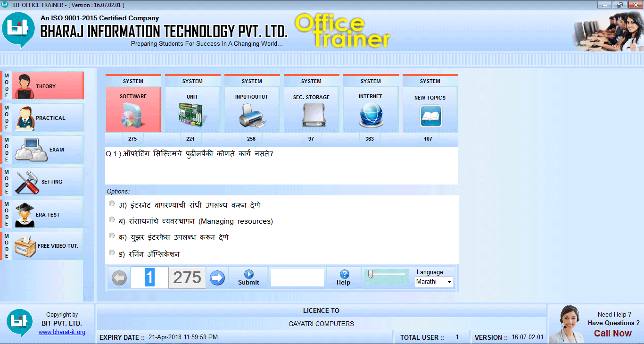The height and width of the screenshot is (344, 644).
Task: Select option क) युझर इंटरफेस
Action: click(x=112, y=236)
